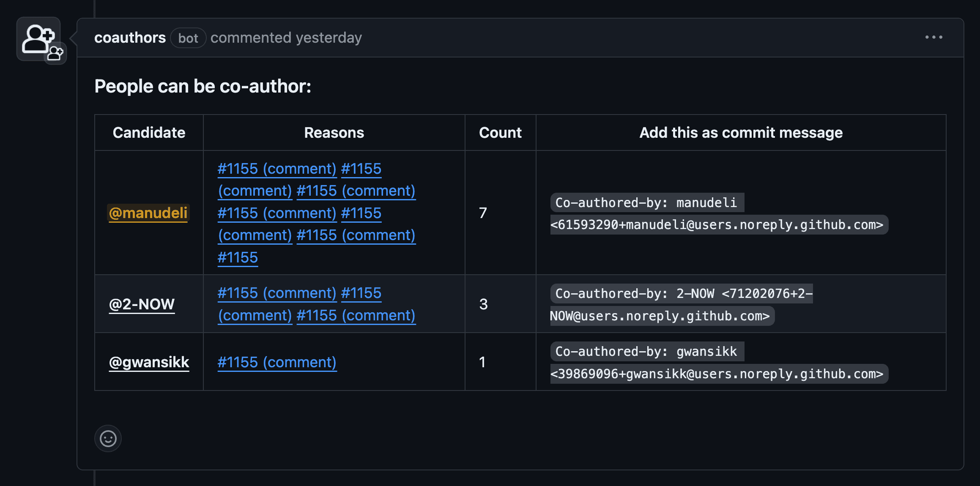980x486 pixels.
Task: Click the 'commented yesterday' timestamp
Action: tap(286, 38)
